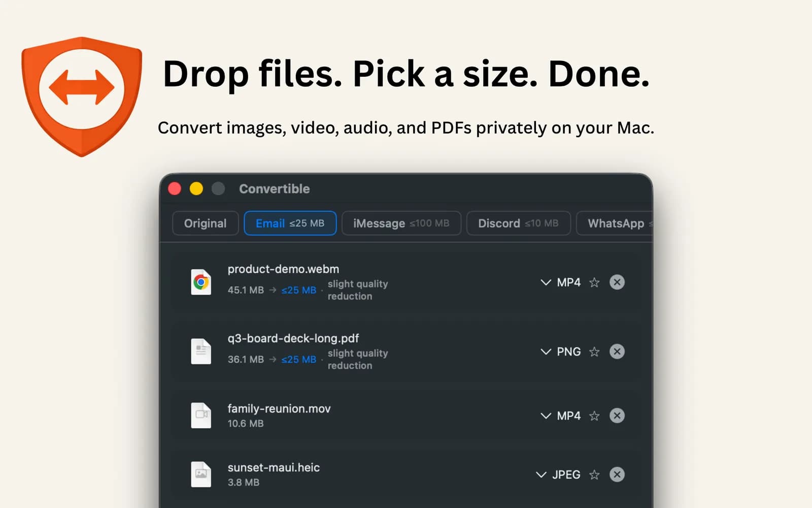Remove sunset-maui.heic from the list

[x=617, y=474]
